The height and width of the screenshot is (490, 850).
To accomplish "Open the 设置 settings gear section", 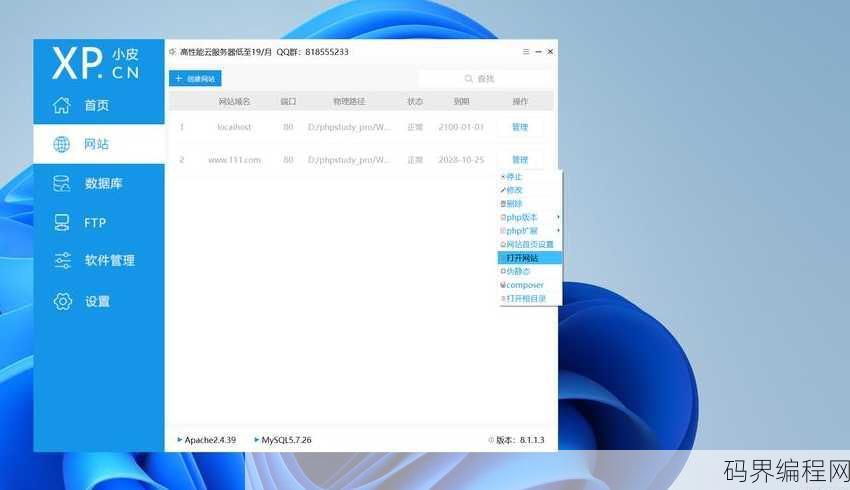I will [99, 301].
